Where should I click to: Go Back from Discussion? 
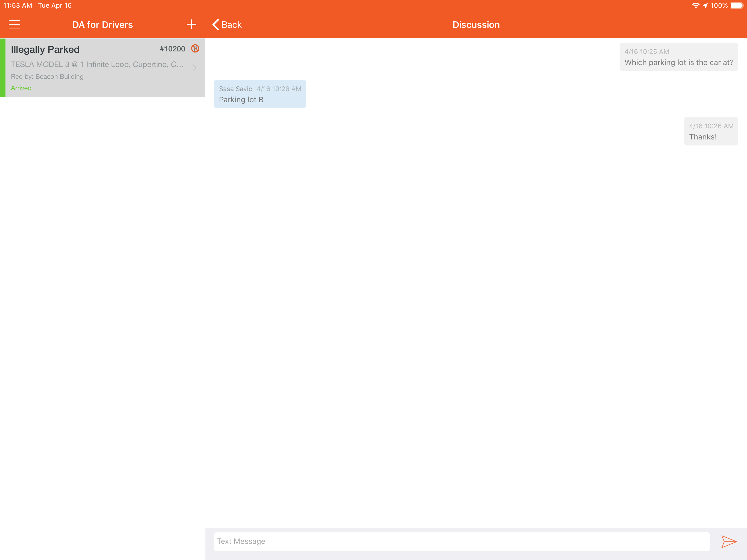pyautogui.click(x=231, y=25)
